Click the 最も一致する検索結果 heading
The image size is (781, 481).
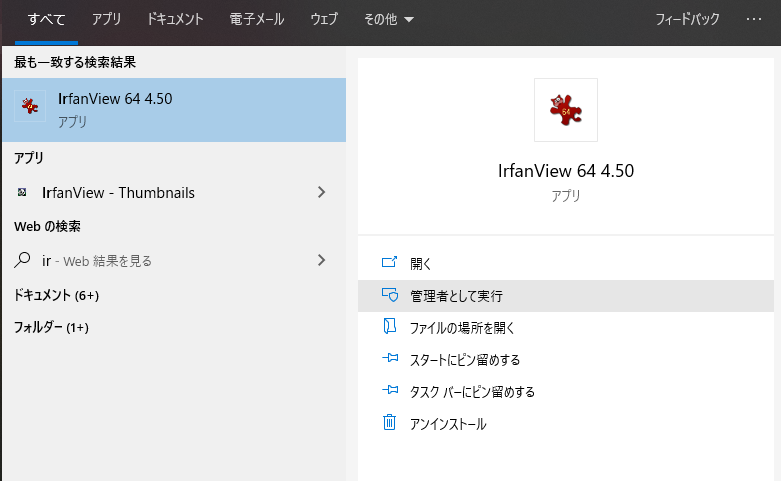point(75,62)
